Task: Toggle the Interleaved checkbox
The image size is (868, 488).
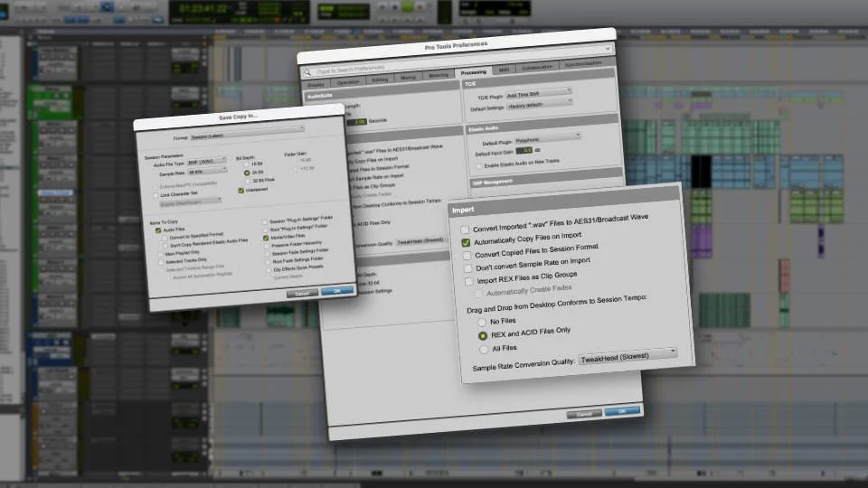Action: click(241, 191)
